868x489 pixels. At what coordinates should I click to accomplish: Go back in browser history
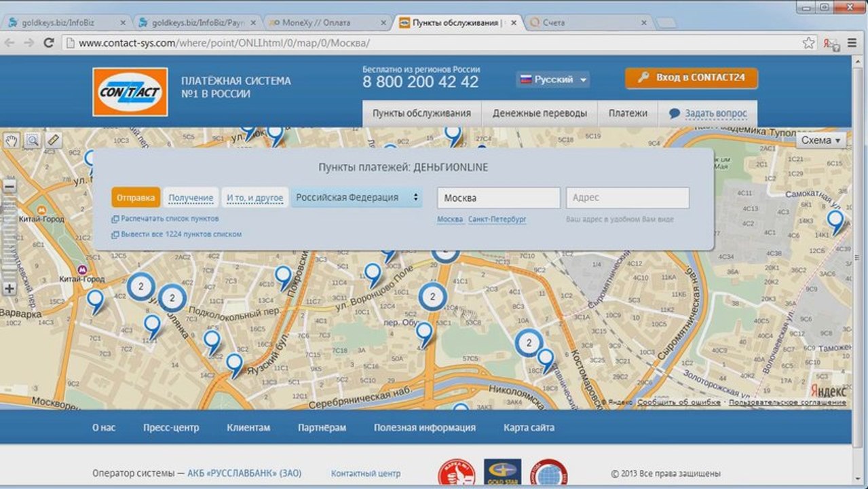[x=10, y=43]
